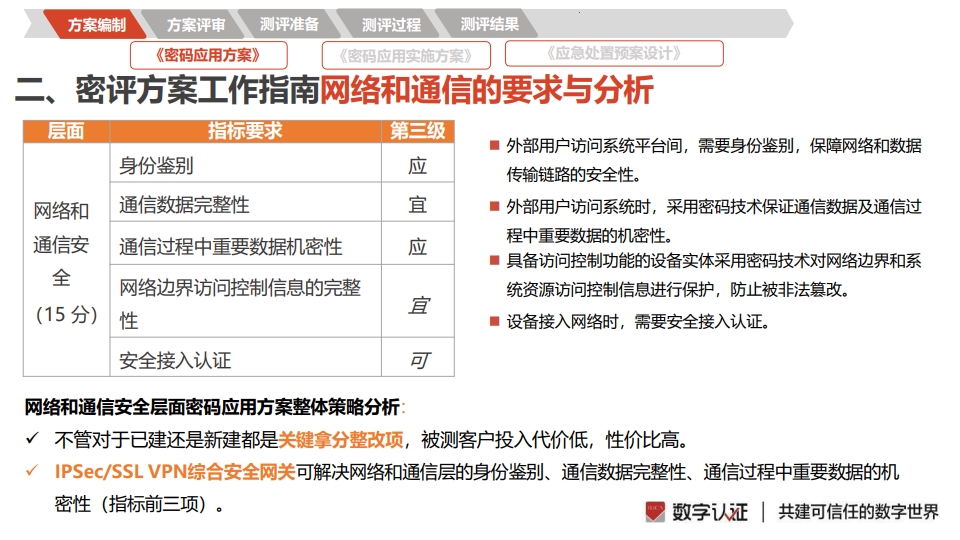This screenshot has width=960, height=540.
Task: Click the bullet 设备接入网络时，需要安全接入认证
Action: (637, 321)
